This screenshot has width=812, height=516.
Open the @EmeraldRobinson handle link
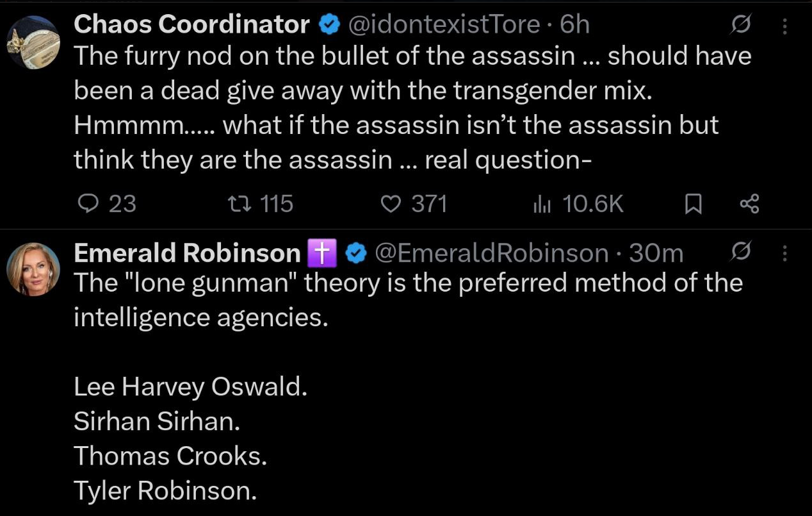coord(491,253)
